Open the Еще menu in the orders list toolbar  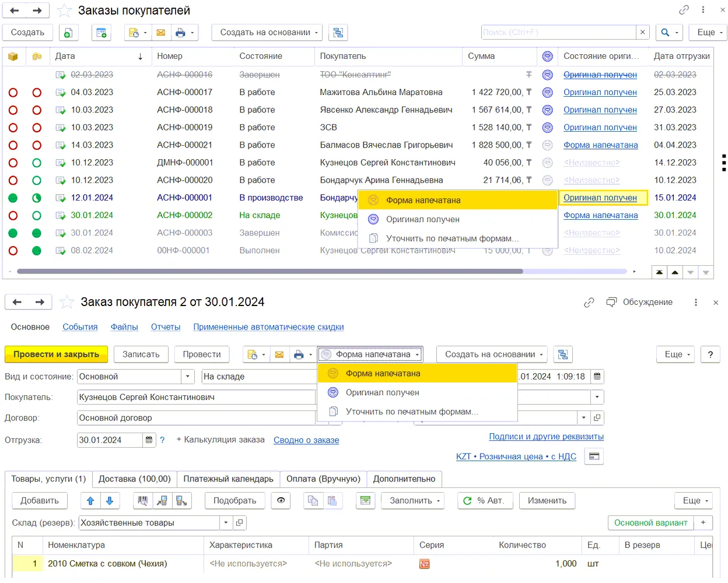[708, 33]
